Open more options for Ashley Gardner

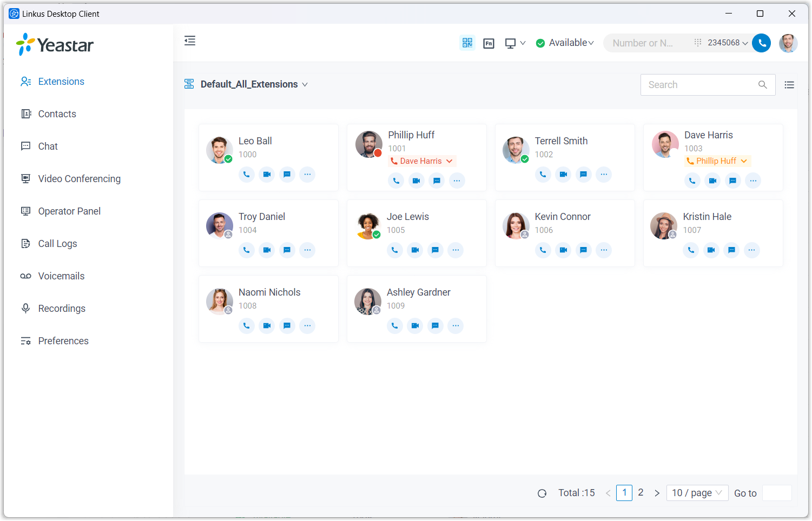click(x=455, y=326)
